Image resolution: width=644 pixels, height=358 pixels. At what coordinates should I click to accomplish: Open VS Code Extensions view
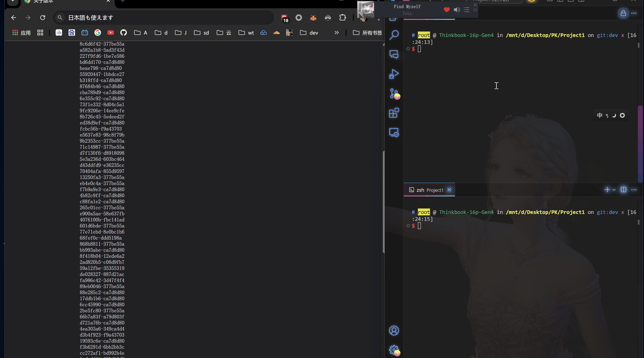[x=394, y=113]
